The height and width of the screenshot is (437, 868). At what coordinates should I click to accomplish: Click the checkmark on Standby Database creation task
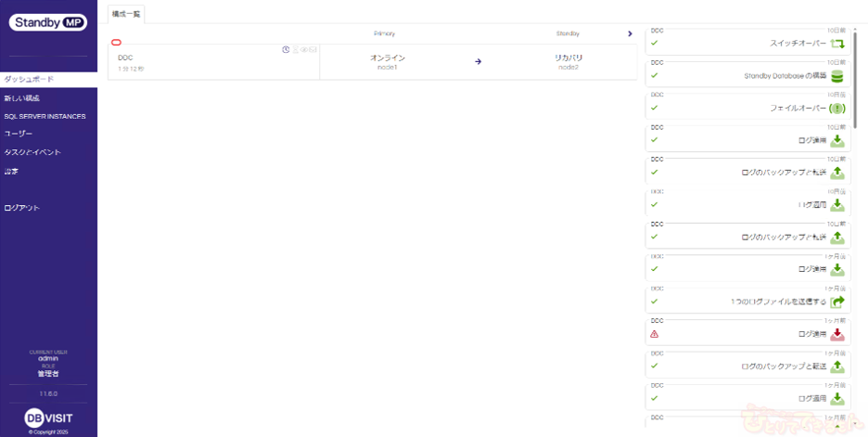(x=655, y=75)
